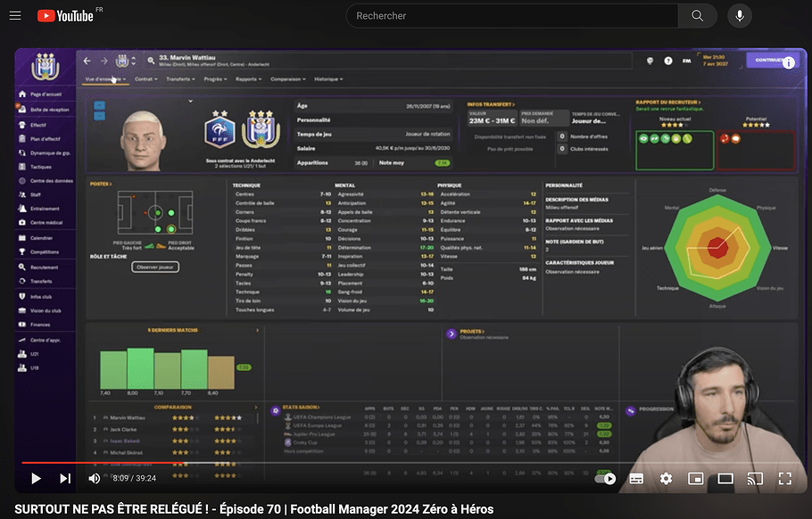Open the Rapport du recruteur link

pyautogui.click(x=668, y=103)
